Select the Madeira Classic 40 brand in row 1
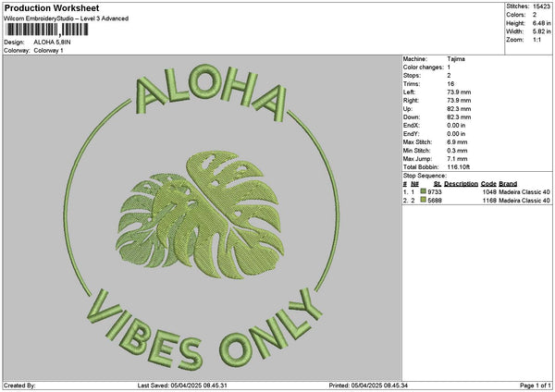555x392 pixels. pos(524,191)
